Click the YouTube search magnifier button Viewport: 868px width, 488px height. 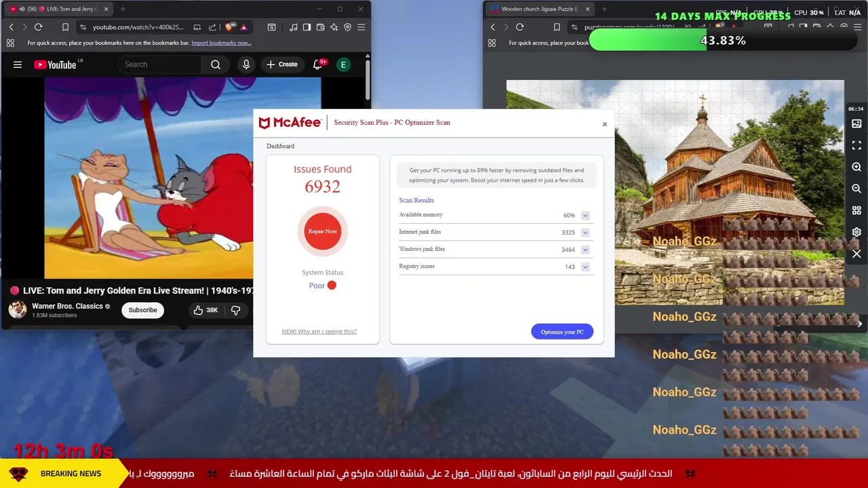point(216,64)
